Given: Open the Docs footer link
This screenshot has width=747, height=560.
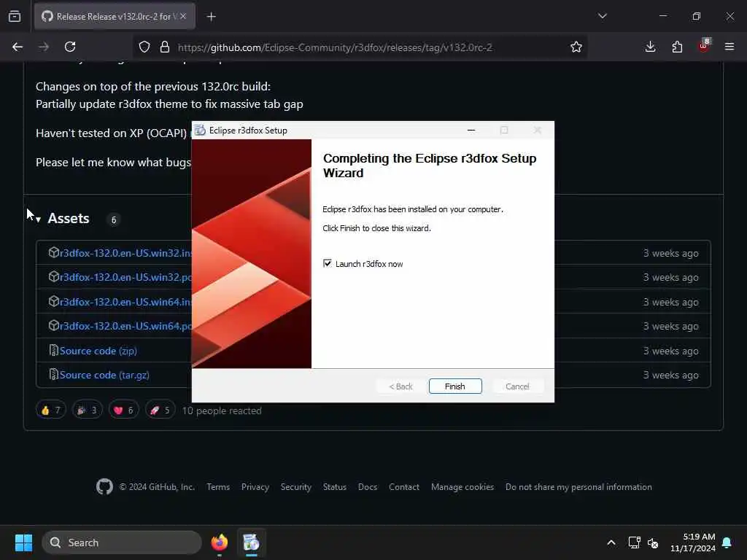Looking at the screenshot, I should [368, 486].
